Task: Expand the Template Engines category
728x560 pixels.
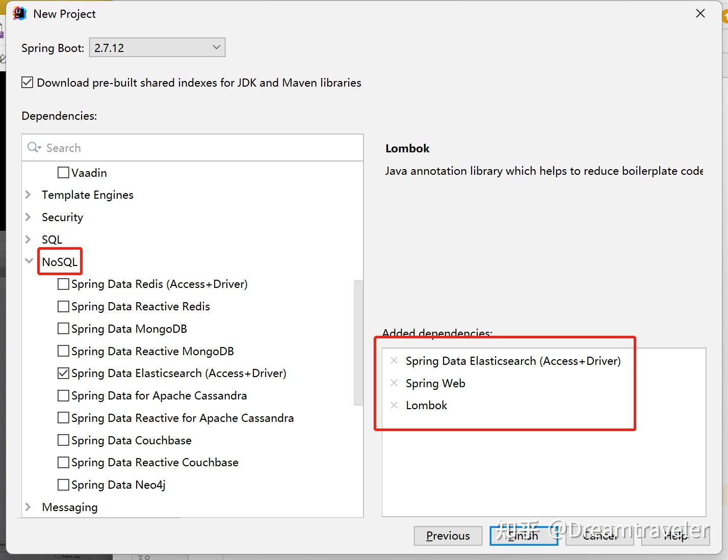Action: click(29, 195)
